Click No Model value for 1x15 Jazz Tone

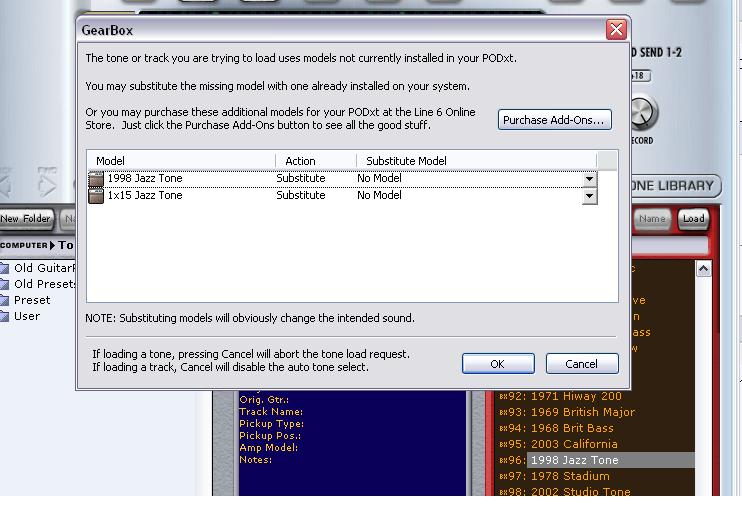tap(380, 195)
